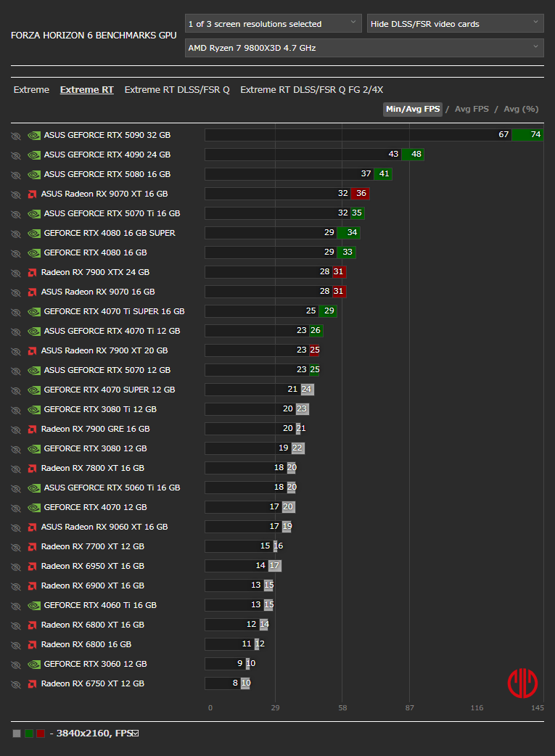This screenshot has height=756, width=555.
Task: Click the red site logo watermark
Action: pyautogui.click(x=522, y=683)
